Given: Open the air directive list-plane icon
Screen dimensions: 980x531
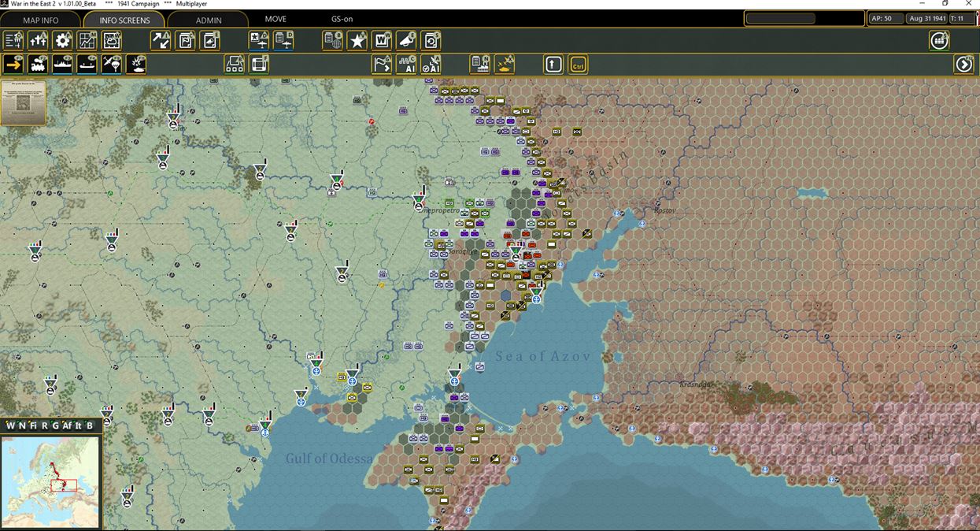Looking at the screenshot, I should (x=283, y=40).
